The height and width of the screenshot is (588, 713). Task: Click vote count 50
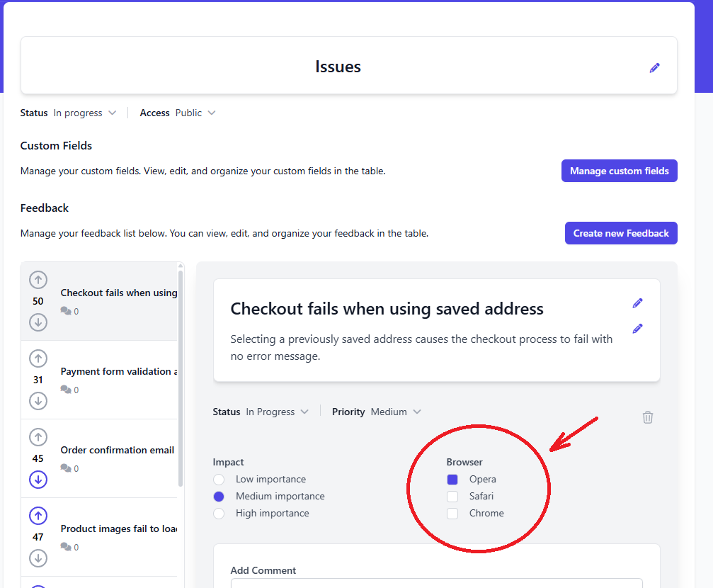[38, 301]
